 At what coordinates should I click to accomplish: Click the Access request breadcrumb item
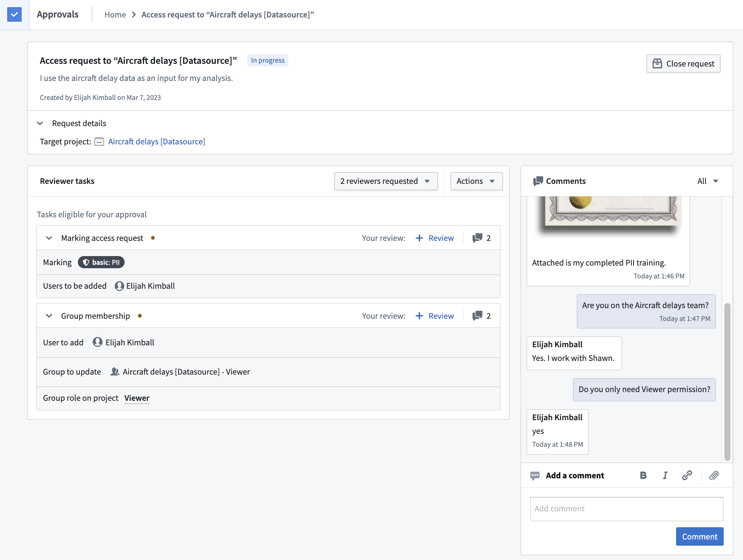[228, 15]
